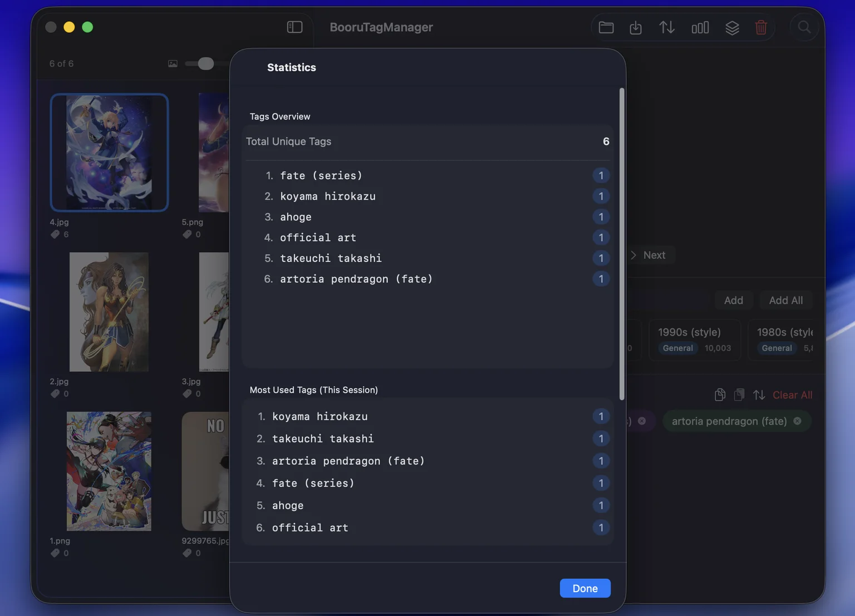Click the tag icon under 9299765.jpg
The image size is (855, 616).
pyautogui.click(x=187, y=553)
